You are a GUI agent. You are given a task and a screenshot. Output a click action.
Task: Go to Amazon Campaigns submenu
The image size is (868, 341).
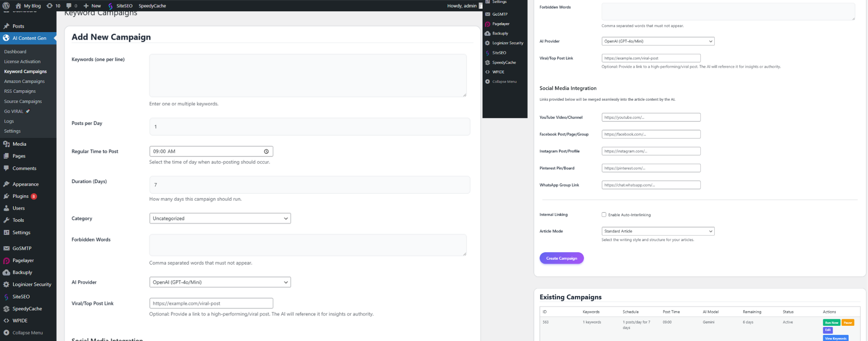pos(24,81)
